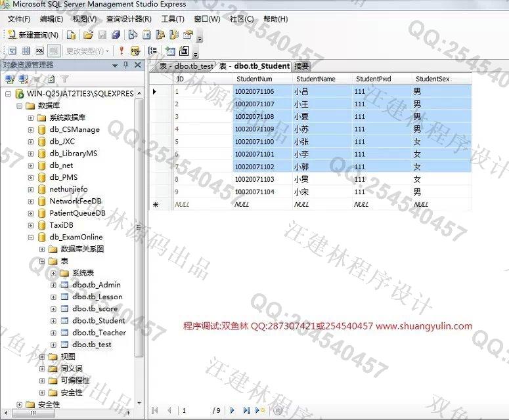The width and height of the screenshot is (509, 420).
Task: Expand the 系统数据库 folder
Action: tap(31, 117)
